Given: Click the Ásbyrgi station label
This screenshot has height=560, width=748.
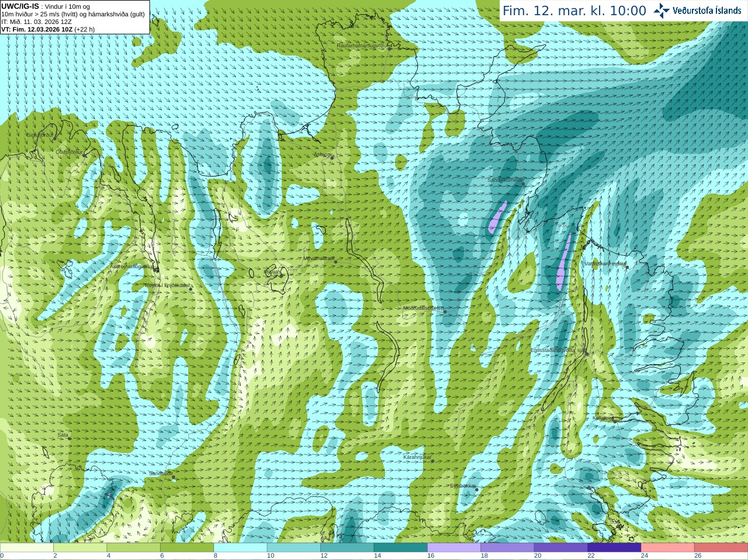Looking at the screenshot, I should click(323, 155).
